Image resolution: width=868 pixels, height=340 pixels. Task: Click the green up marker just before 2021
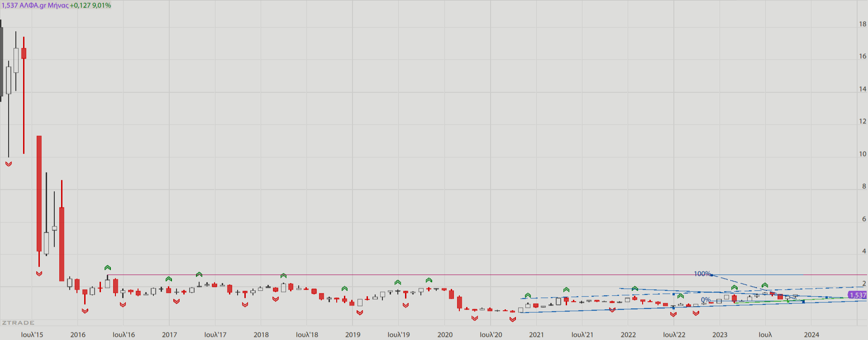(528, 295)
